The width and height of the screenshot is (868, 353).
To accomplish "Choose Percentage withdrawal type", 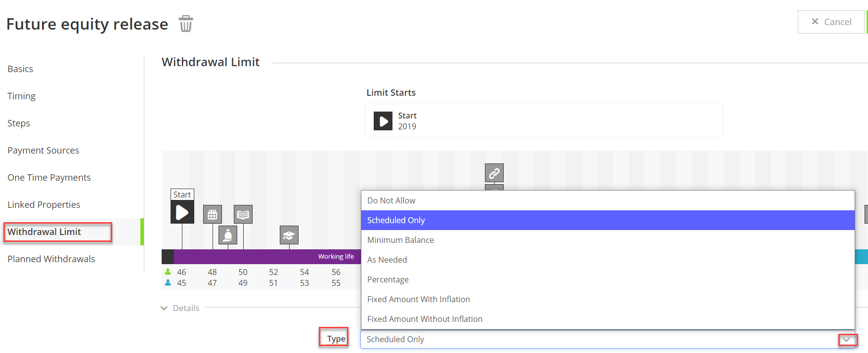I will pos(608,279).
